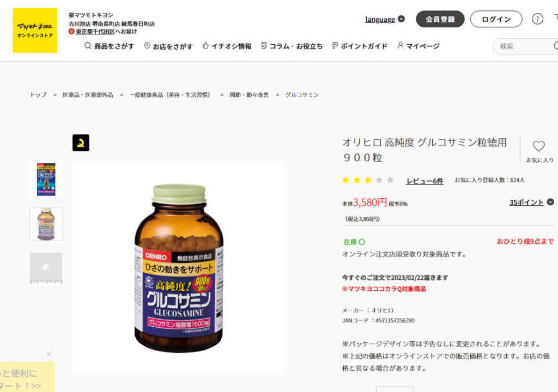Image resolution: width=558 pixels, height=392 pixels.
Task: Open お店をさがす store finder menu
Action: click(168, 46)
